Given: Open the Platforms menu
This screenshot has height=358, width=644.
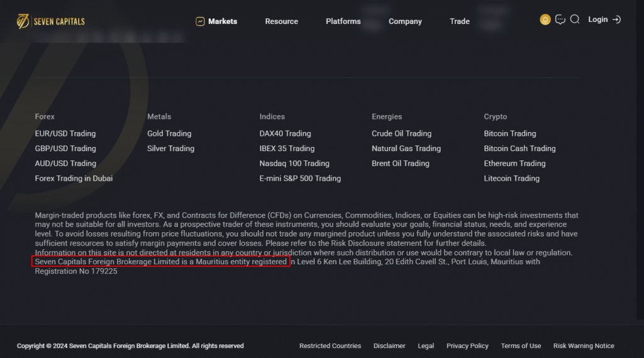Looking at the screenshot, I should click(x=343, y=21).
